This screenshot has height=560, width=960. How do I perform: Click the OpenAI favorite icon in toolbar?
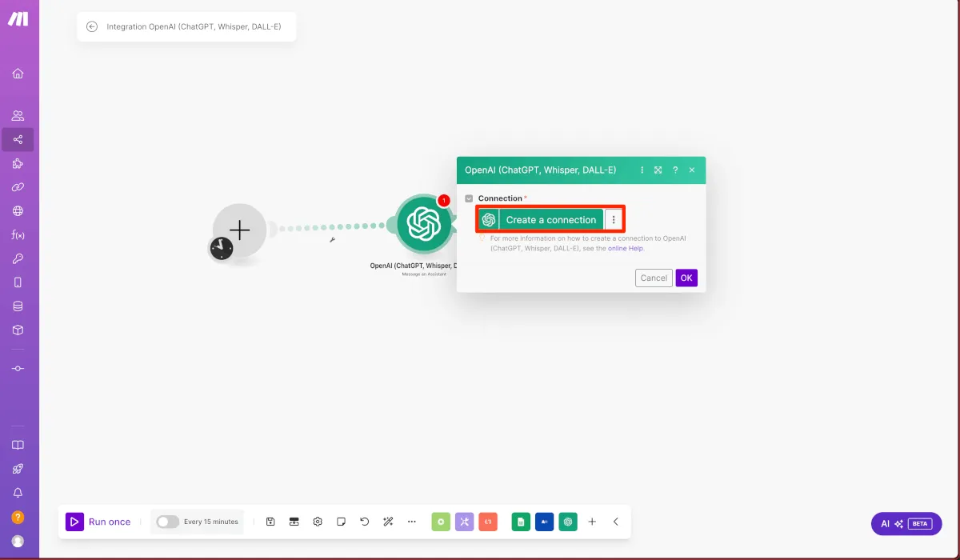[568, 522]
